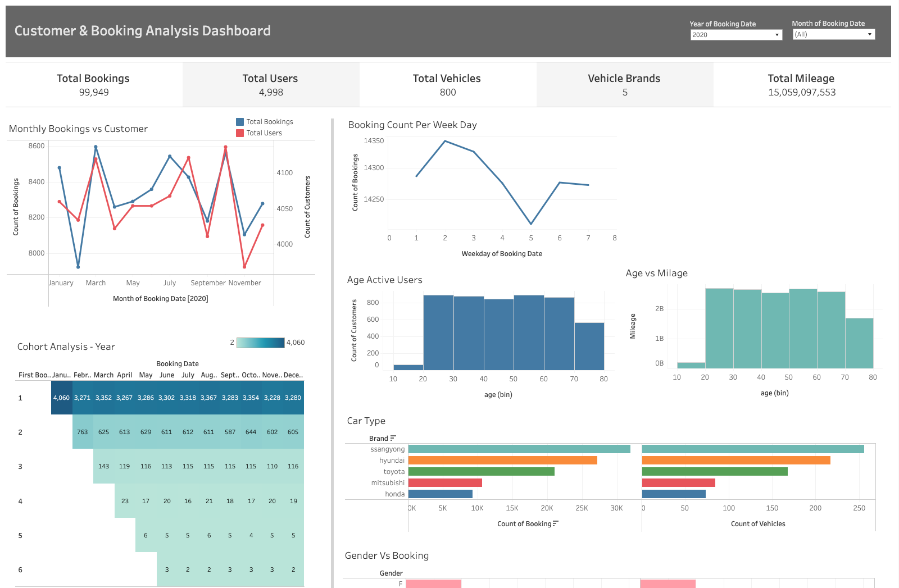The image size is (899, 588).
Task: Select the 70–80 age bar in Age Active Users
Action: tap(589, 346)
